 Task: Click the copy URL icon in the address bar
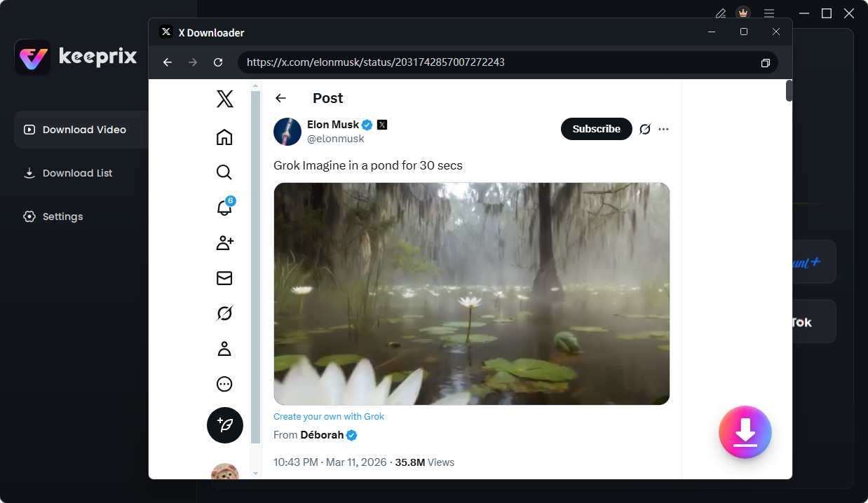(765, 62)
